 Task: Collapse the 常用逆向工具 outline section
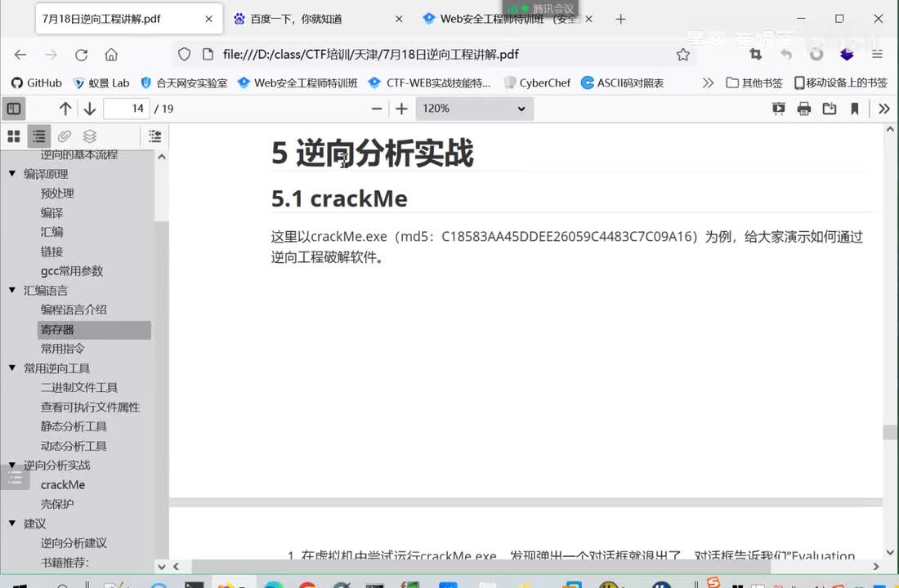click(x=12, y=367)
